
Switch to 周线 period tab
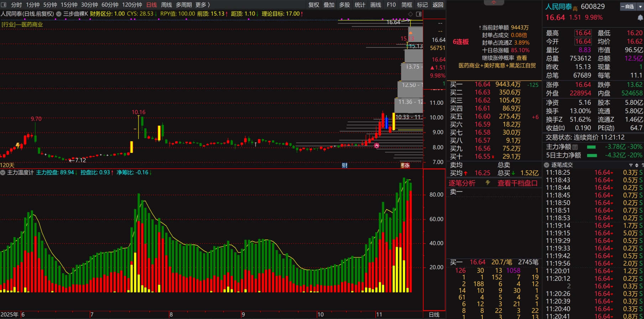tap(167, 5)
